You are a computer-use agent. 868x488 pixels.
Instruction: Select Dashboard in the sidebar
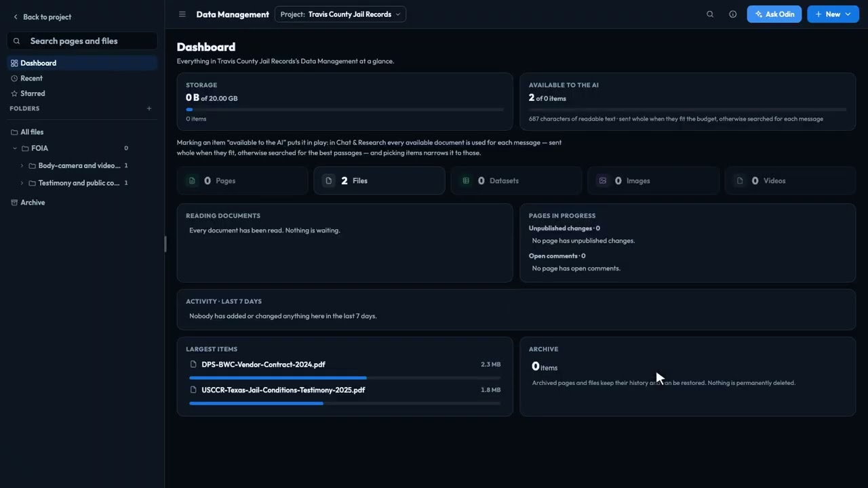click(x=82, y=63)
